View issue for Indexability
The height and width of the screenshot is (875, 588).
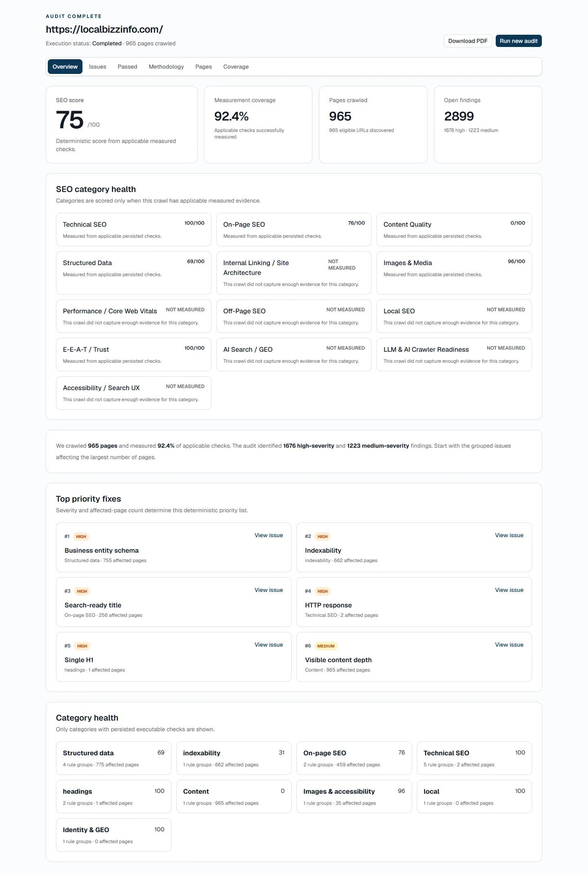(509, 535)
